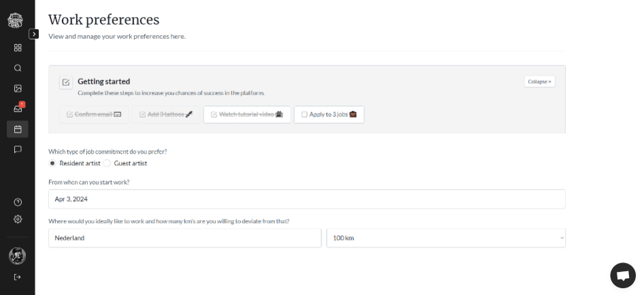Open the 100 km distance dropdown
The height and width of the screenshot is (295, 644).
446,238
